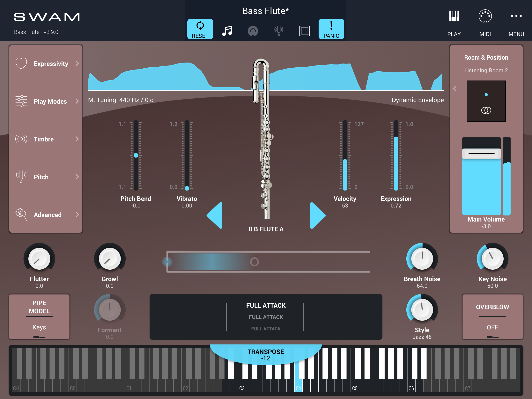532x399 pixels.
Task: Click the Dynamic Envelope waveform display
Action: pyautogui.click(x=266, y=77)
